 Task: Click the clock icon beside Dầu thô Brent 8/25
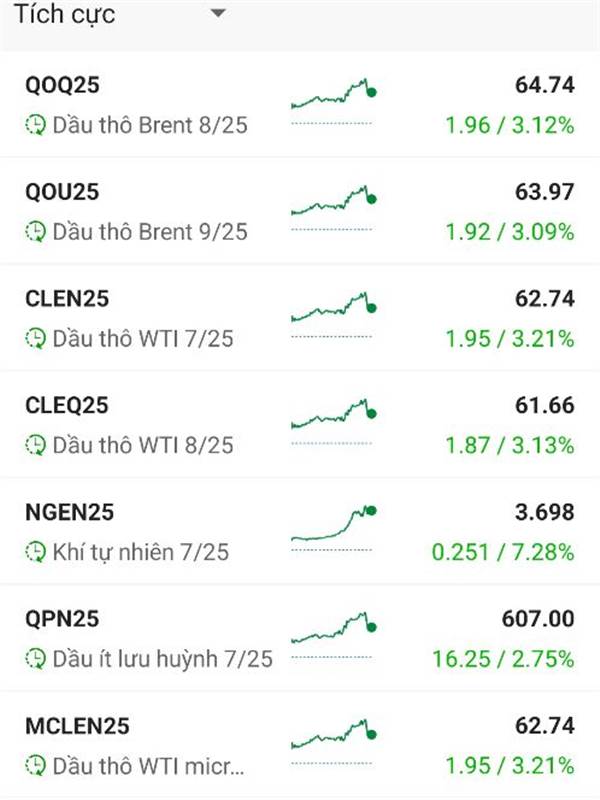(x=36, y=125)
